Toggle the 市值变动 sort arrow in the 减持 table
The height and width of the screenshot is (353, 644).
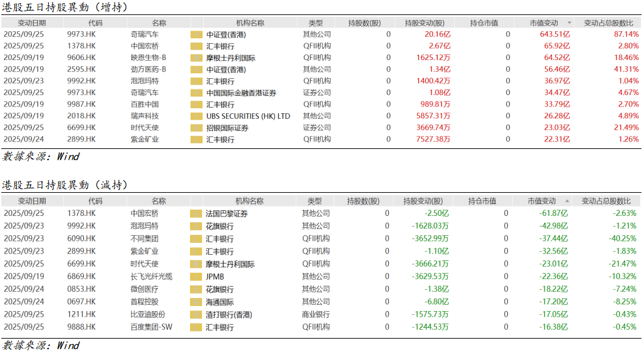567,202
